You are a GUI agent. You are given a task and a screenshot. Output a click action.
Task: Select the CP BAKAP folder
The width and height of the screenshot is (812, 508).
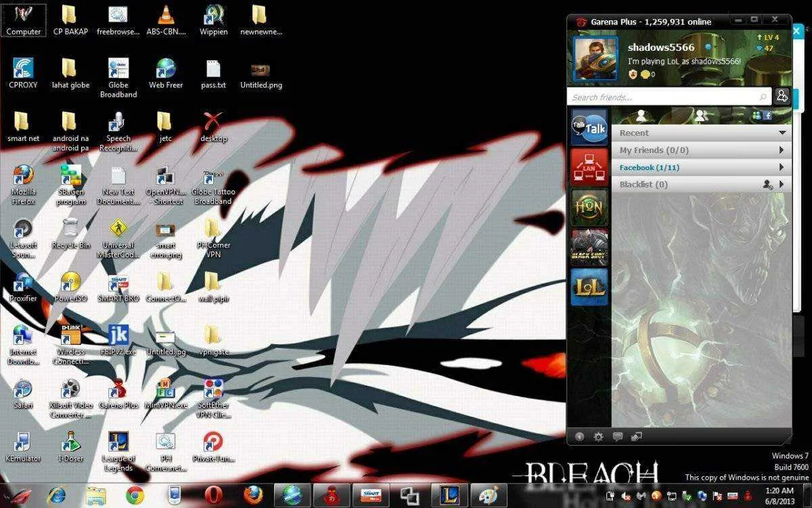point(71,20)
